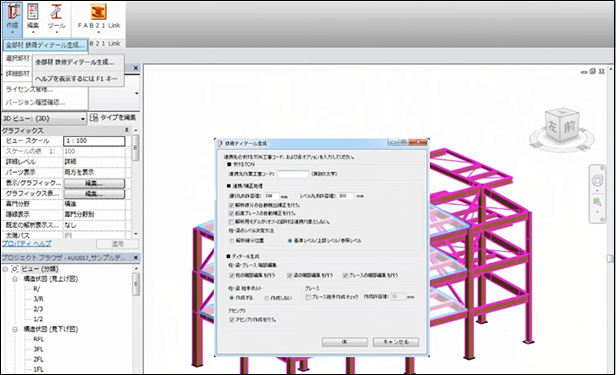The width and height of the screenshot is (616, 375).
Task: Select the 解析線分位置 radio button
Action: (232, 240)
